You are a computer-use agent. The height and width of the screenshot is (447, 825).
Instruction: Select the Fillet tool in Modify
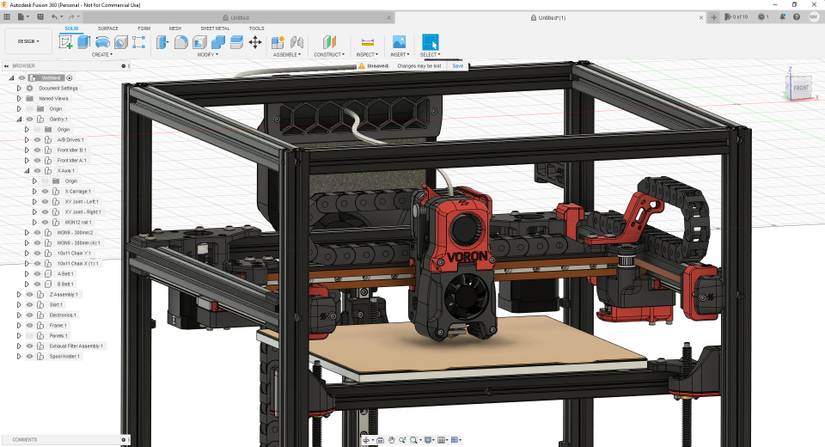tap(181, 42)
